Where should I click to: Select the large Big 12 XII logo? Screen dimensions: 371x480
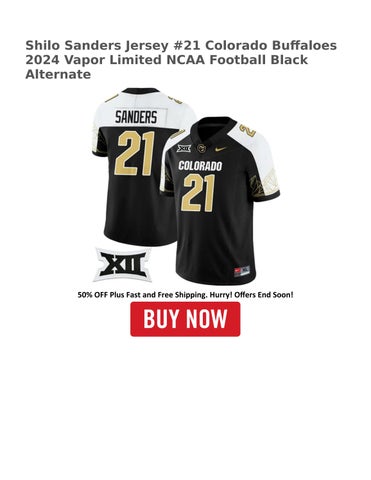tap(123, 265)
